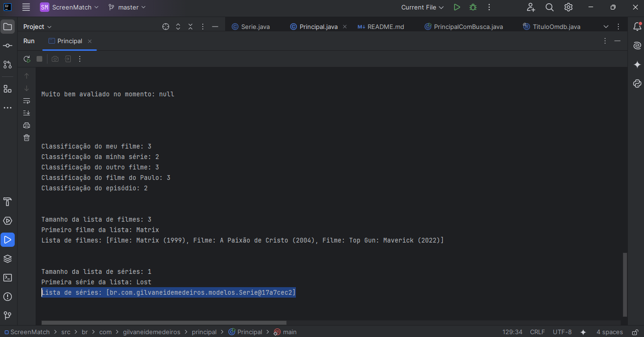The height and width of the screenshot is (337, 644).
Task: Open the Current File run configuration dropdown
Action: coord(422,7)
